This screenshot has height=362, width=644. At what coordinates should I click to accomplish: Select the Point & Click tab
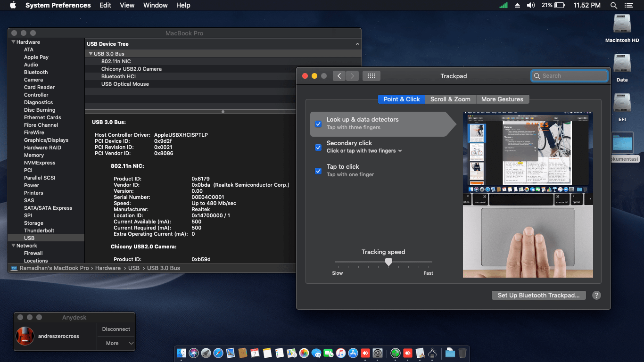(x=402, y=99)
